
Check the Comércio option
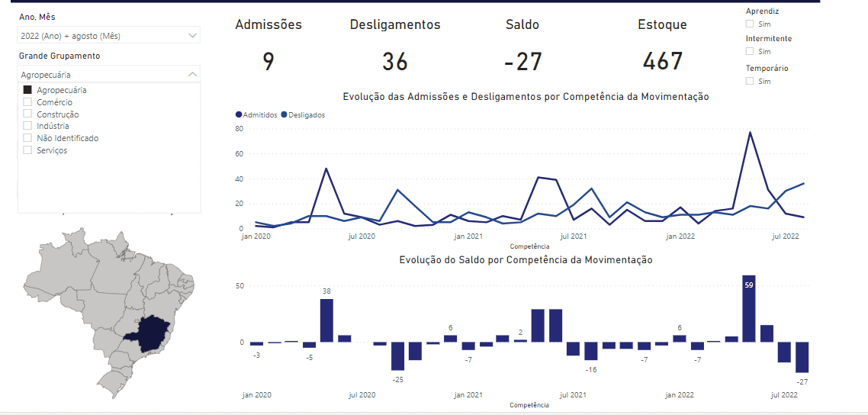pos(27,102)
